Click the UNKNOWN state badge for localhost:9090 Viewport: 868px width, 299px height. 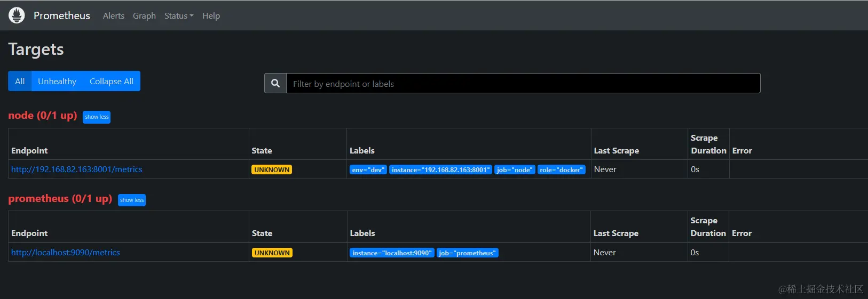(272, 253)
